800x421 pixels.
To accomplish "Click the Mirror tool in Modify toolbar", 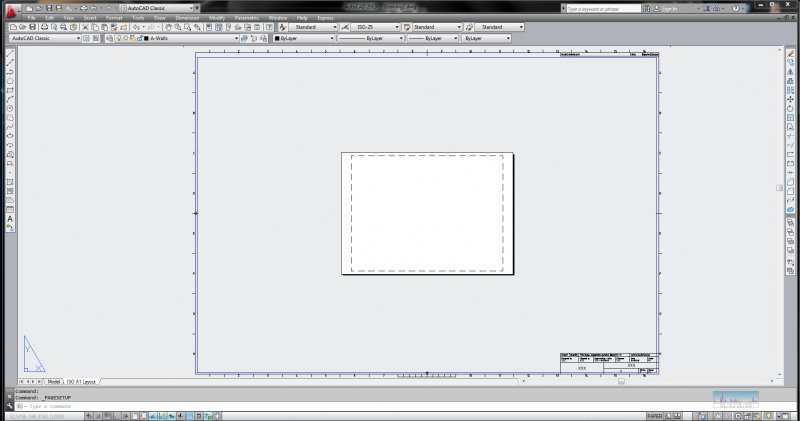I will [x=790, y=71].
